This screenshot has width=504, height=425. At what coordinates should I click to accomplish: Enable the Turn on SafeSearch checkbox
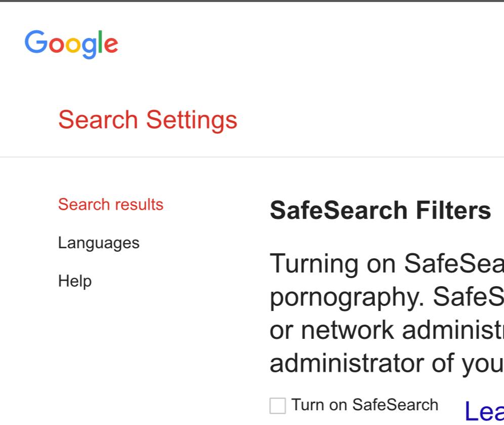tap(277, 405)
